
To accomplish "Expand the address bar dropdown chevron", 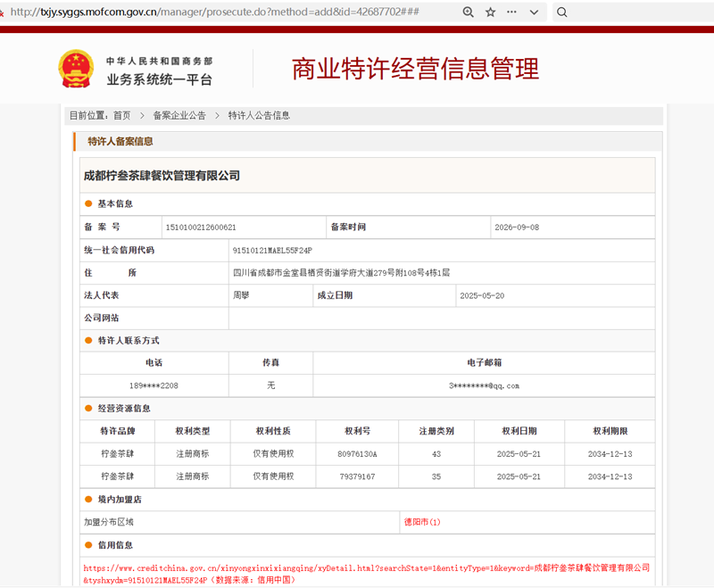I will pos(534,12).
